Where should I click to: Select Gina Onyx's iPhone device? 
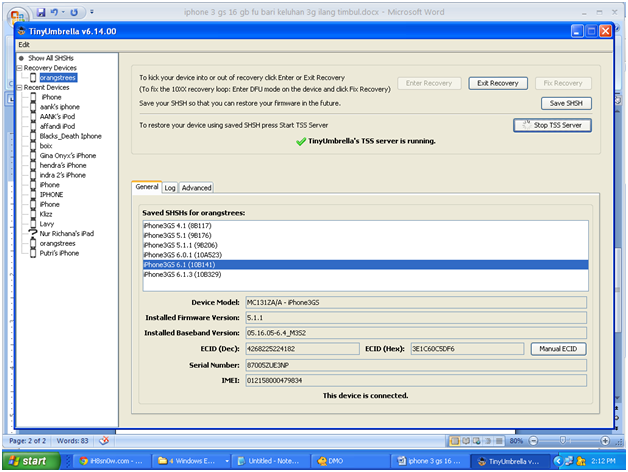click(68, 155)
